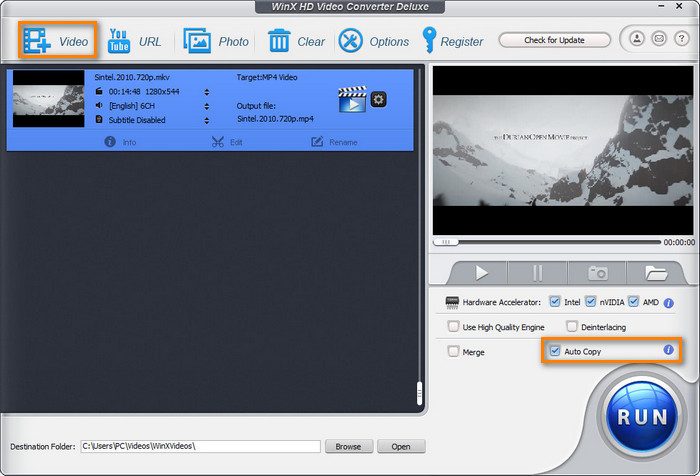Image resolution: width=700 pixels, height=476 pixels.
Task: Open the YouTube URL downloader
Action: coord(134,41)
